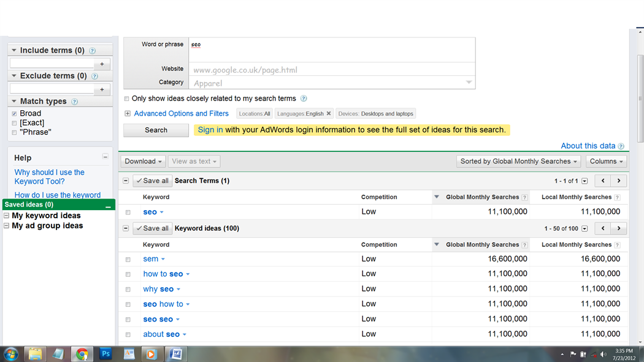Image resolution: width=644 pixels, height=362 pixels.
Task: Open Global Monthly Searches help in Keyword ideas
Action: coord(524,245)
